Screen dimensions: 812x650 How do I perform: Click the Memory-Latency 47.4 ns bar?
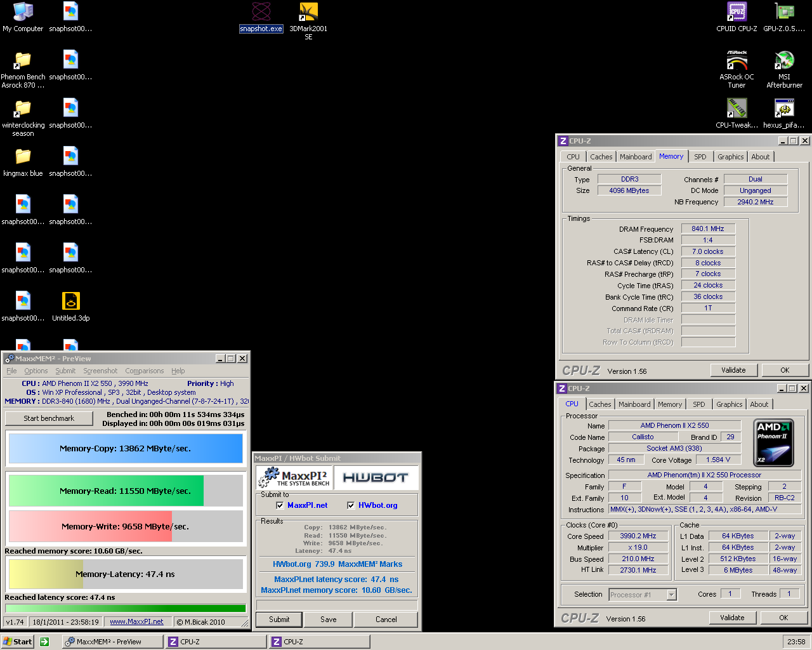(x=126, y=574)
